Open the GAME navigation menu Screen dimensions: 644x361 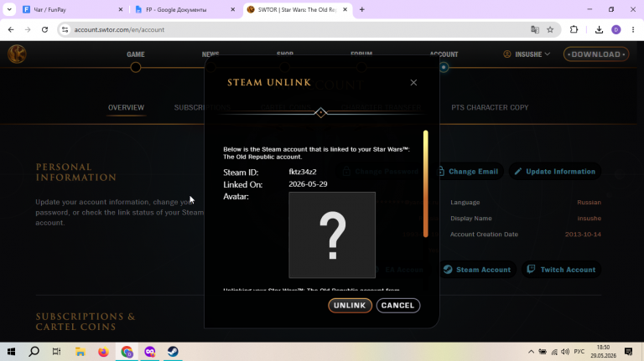[136, 54]
